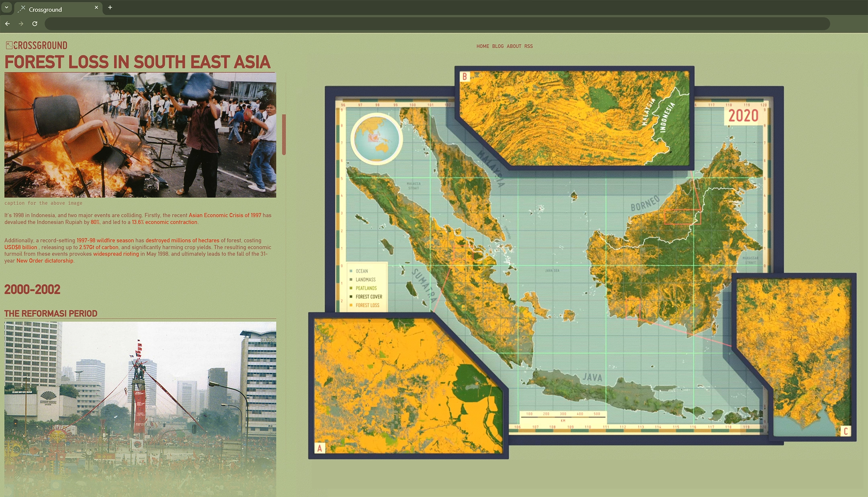
Task: Click the globe locator inset on map
Action: 377,139
